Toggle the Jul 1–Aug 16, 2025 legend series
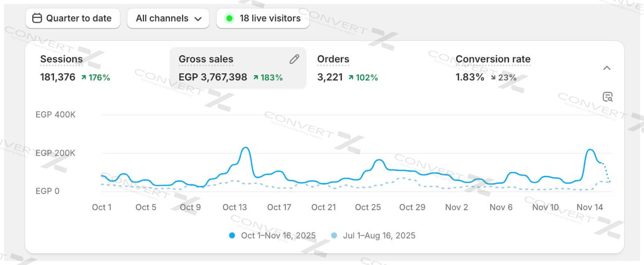The image size is (644, 265). pos(379,236)
